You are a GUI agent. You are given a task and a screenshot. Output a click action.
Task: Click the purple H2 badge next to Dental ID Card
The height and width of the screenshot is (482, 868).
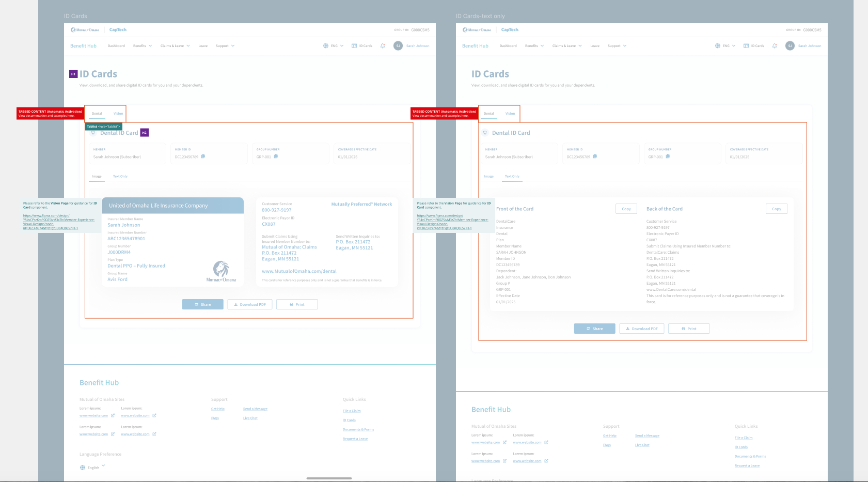coord(145,133)
